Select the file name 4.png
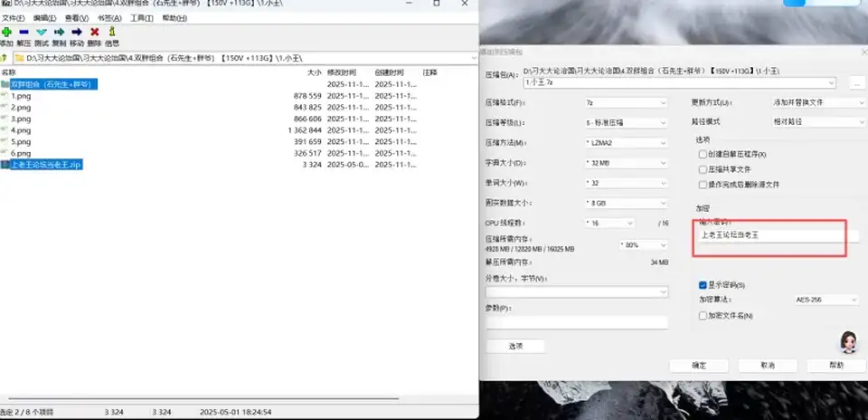Image resolution: width=868 pixels, height=420 pixels. click(21, 130)
